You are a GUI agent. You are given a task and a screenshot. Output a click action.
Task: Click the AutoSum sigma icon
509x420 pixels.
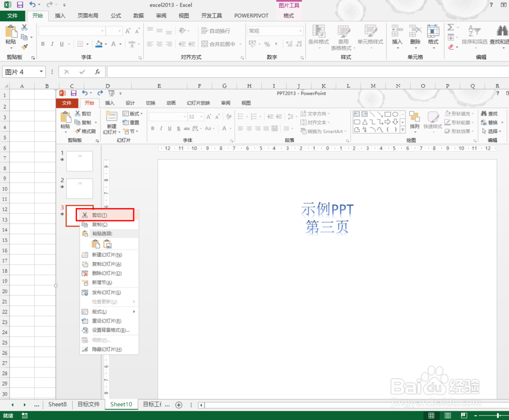[x=450, y=27]
